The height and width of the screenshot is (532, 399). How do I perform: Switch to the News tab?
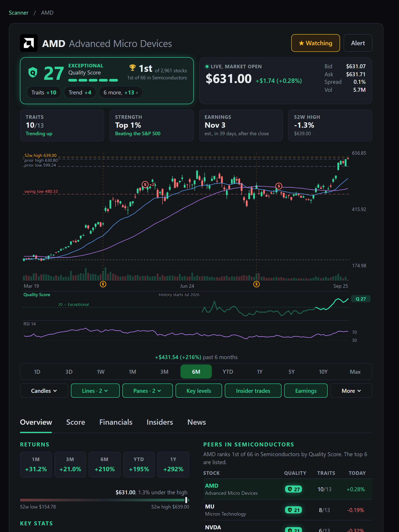(196, 422)
